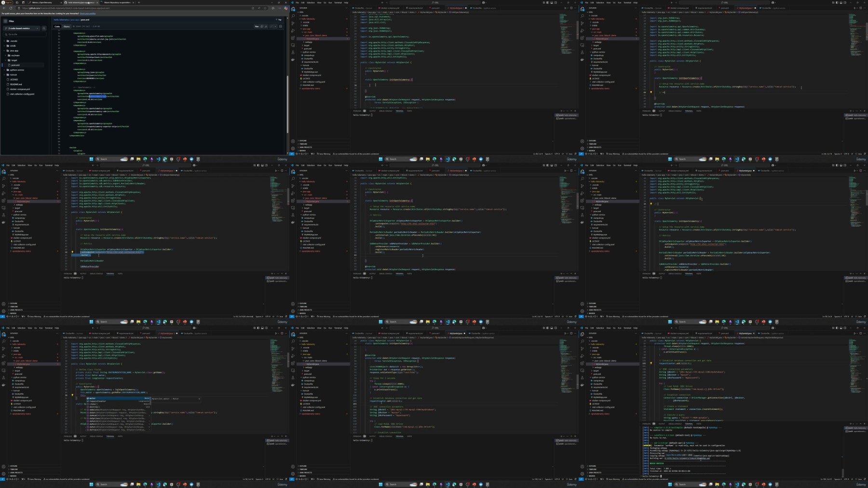Open the 'Check your profiles' link
Image resolution: width=868 pixels, height=488 pixels.
coord(88,14)
